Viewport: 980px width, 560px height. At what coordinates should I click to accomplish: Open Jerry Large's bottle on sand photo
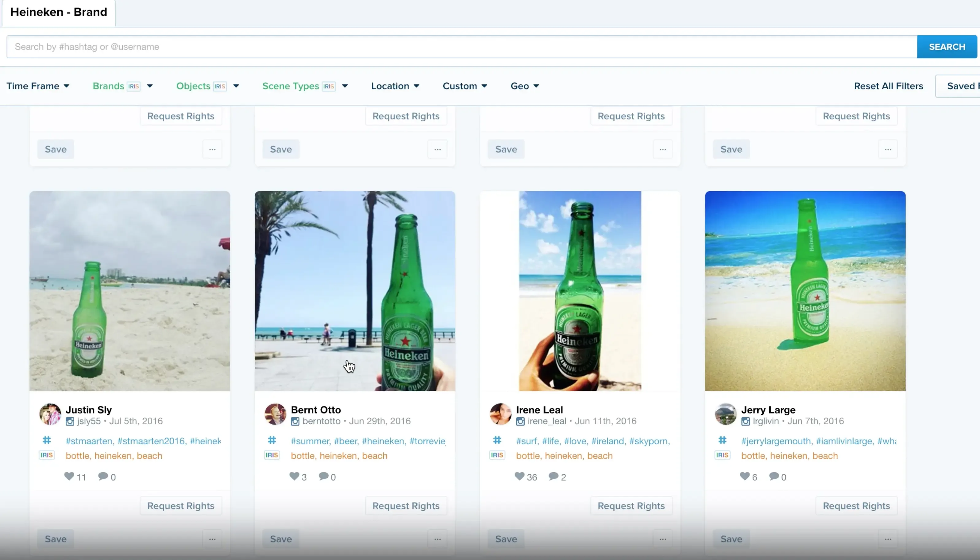(805, 291)
